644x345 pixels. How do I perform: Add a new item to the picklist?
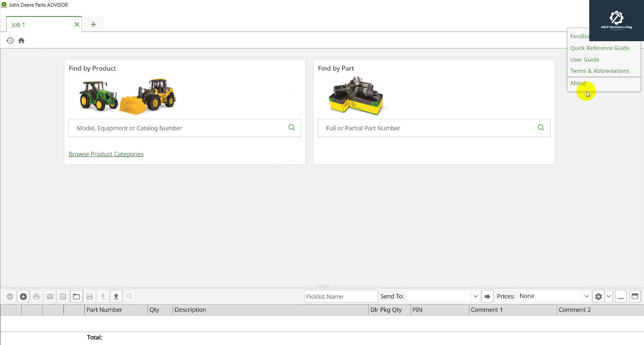[x=23, y=296]
